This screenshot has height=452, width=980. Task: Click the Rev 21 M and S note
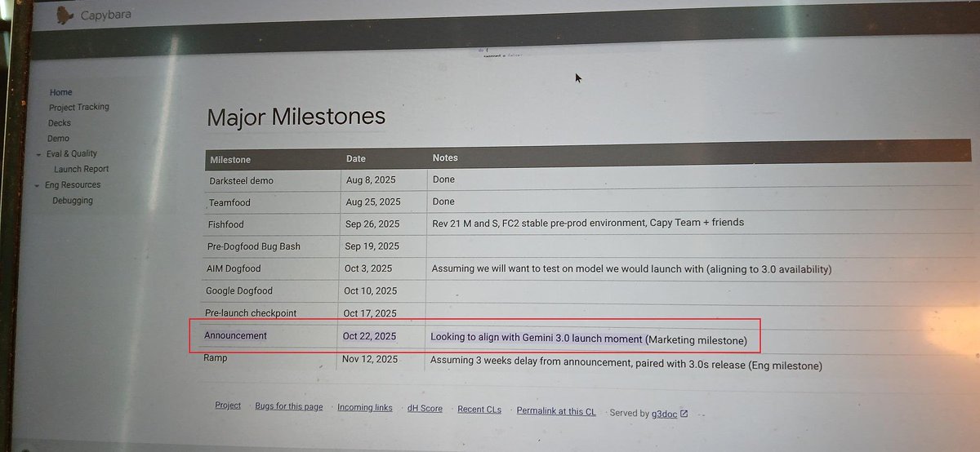point(588,223)
